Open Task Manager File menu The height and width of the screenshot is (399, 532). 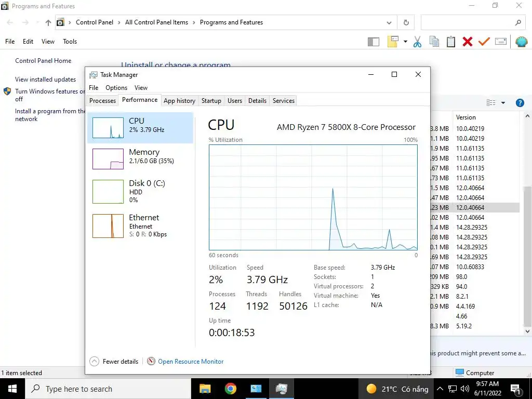[x=94, y=87]
